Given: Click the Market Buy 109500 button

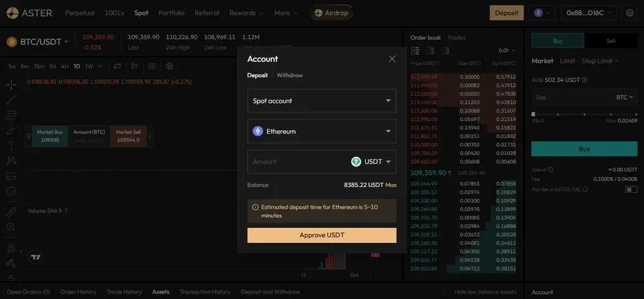Looking at the screenshot, I should point(50,136).
